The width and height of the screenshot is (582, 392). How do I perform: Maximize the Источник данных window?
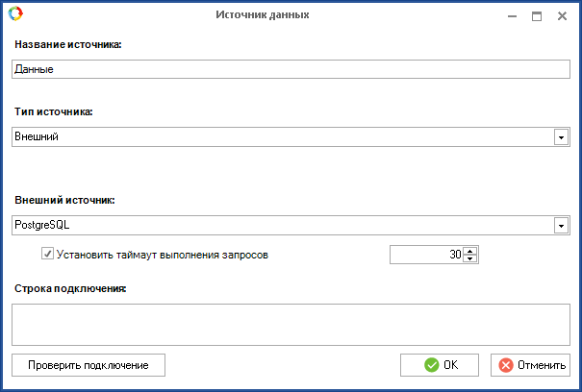pyautogui.click(x=537, y=16)
